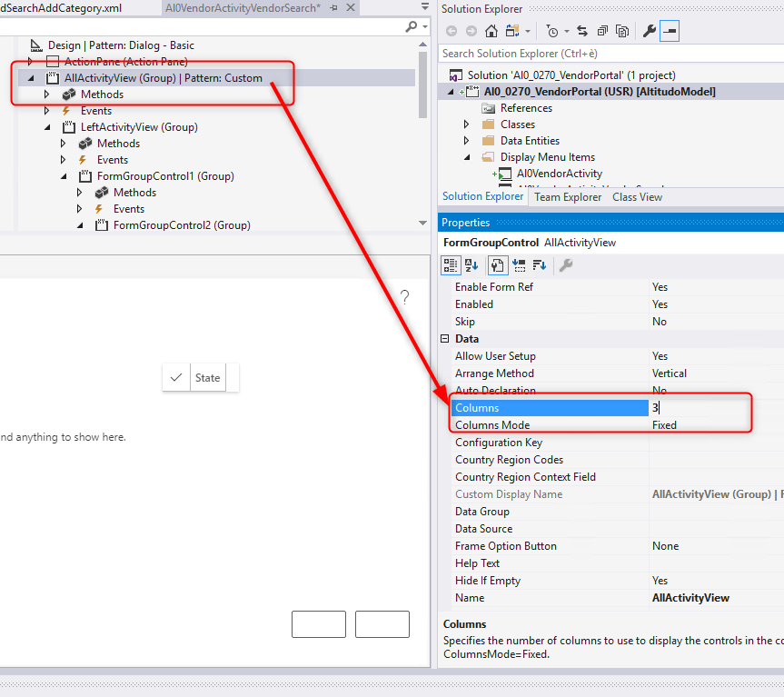Expand ActionPane tree node

[31, 62]
